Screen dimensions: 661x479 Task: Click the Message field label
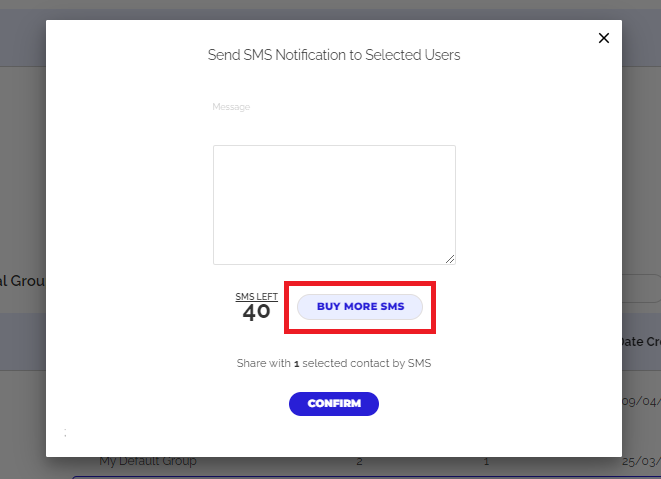(x=231, y=107)
